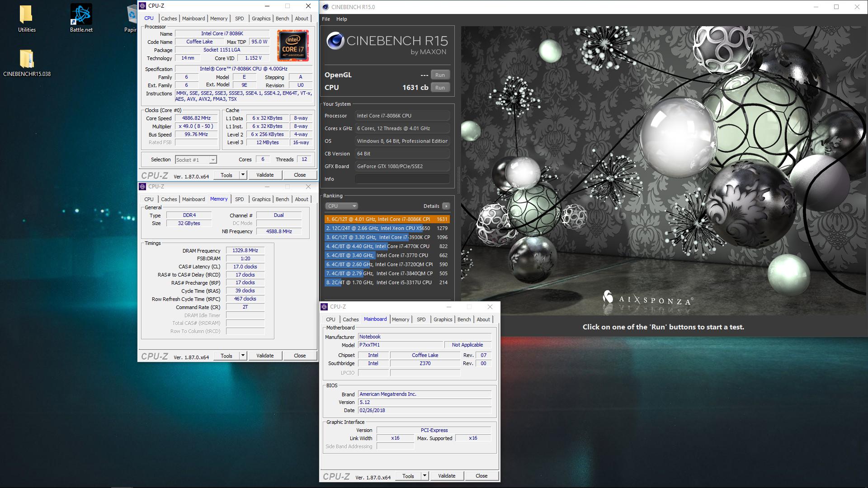The width and height of the screenshot is (868, 488).
Task: Open the Tools dropdown arrow in Memory CPU-Z window
Action: (x=243, y=356)
